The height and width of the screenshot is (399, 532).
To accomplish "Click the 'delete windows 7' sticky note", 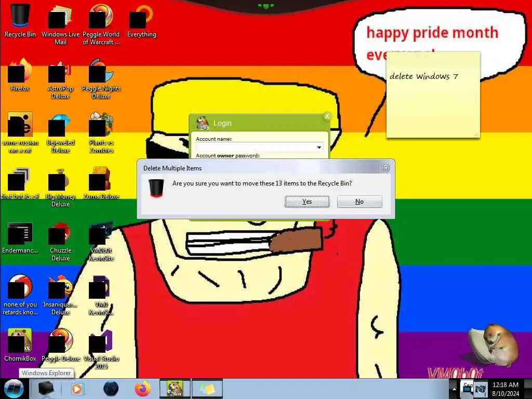I will click(x=433, y=95).
